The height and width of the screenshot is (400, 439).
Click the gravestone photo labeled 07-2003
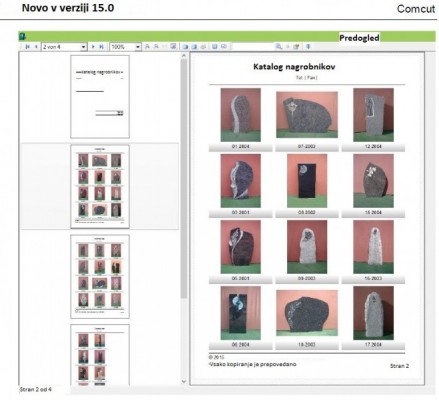pyautogui.click(x=307, y=115)
